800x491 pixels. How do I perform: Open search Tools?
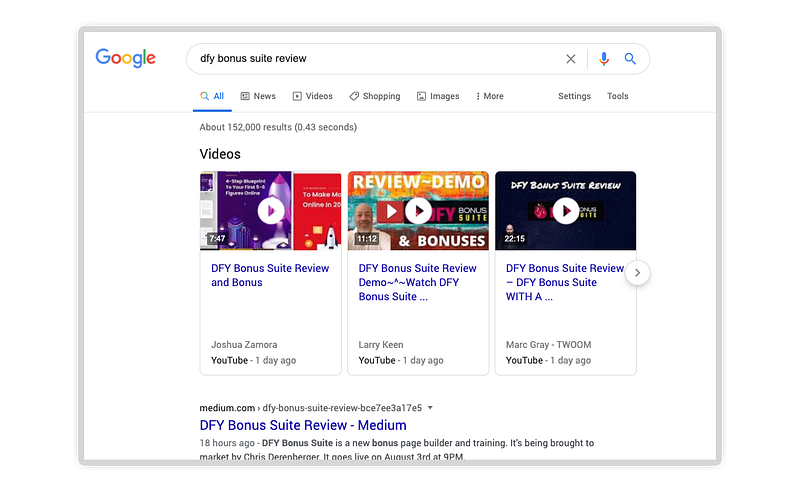tap(617, 96)
